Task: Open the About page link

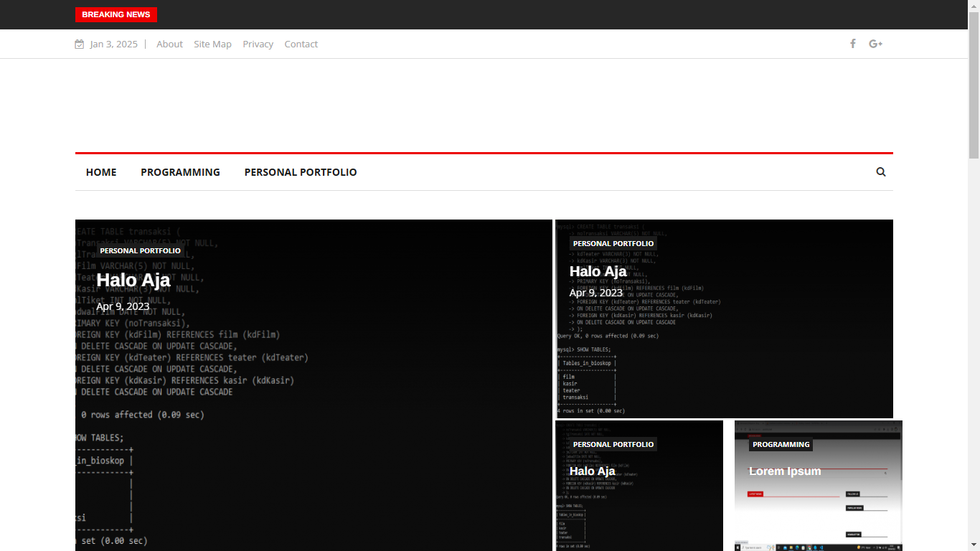Action: pyautogui.click(x=169, y=44)
